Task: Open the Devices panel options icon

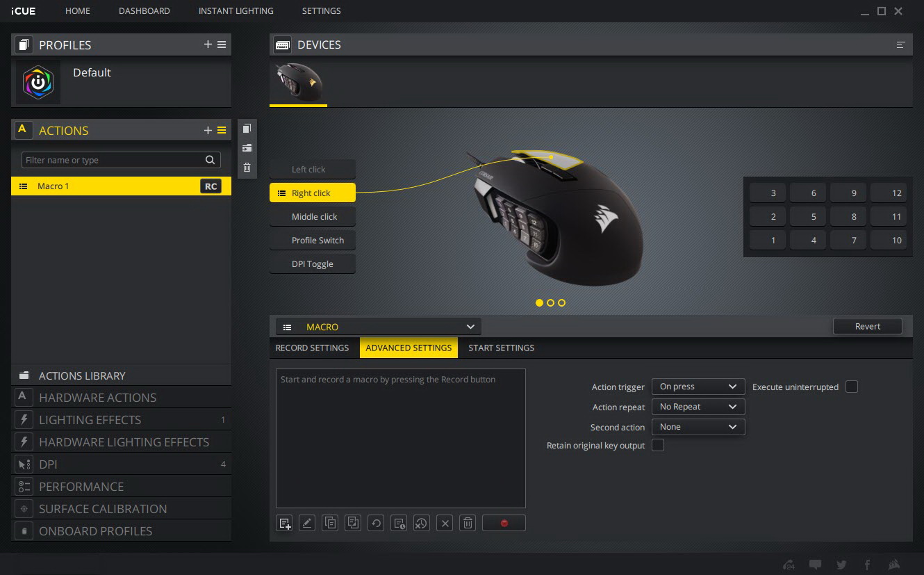Action: click(x=901, y=44)
